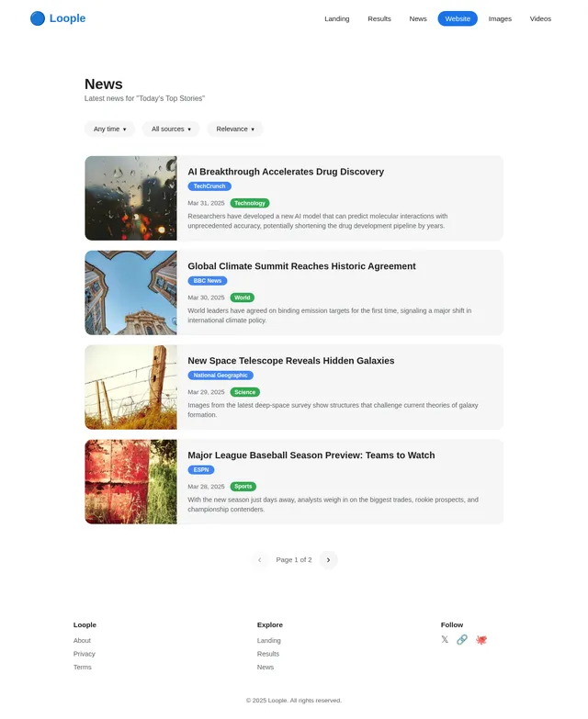Select the Science category tag
The height and width of the screenshot is (719, 588).
245,392
